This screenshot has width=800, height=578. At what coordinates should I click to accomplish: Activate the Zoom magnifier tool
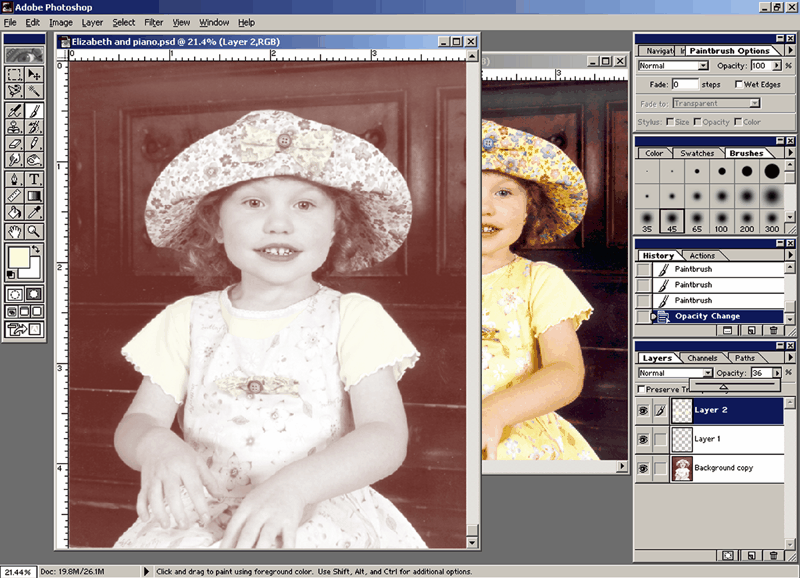[x=35, y=230]
